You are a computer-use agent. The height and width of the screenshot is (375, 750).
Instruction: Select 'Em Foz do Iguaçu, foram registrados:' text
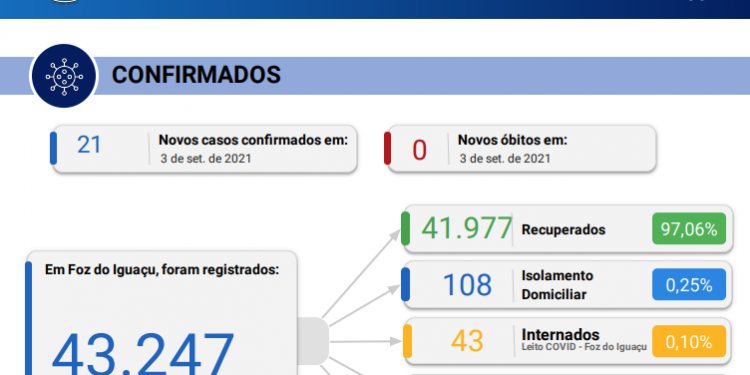[162, 270]
